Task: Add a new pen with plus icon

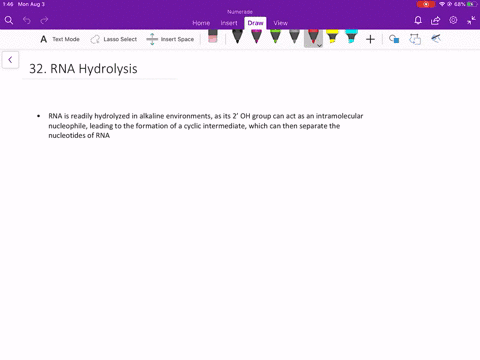Action: 370,39
